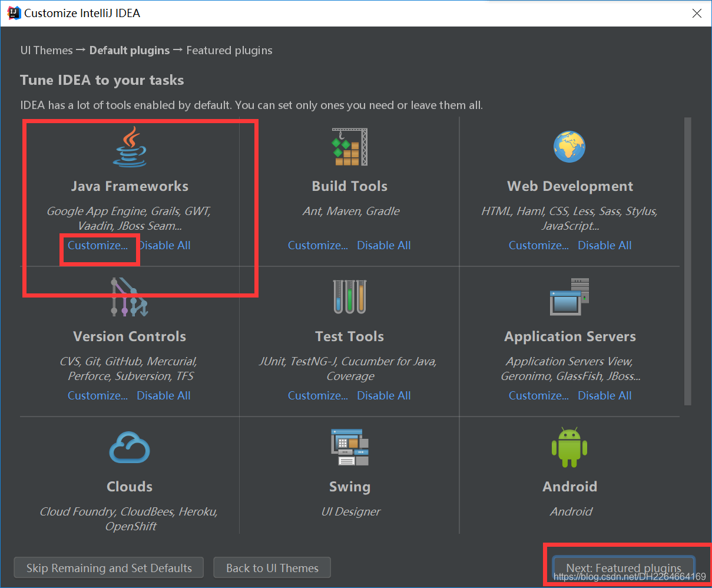This screenshot has height=588, width=712.
Task: Click the Java Frameworks coffee cup icon
Action: [130, 147]
